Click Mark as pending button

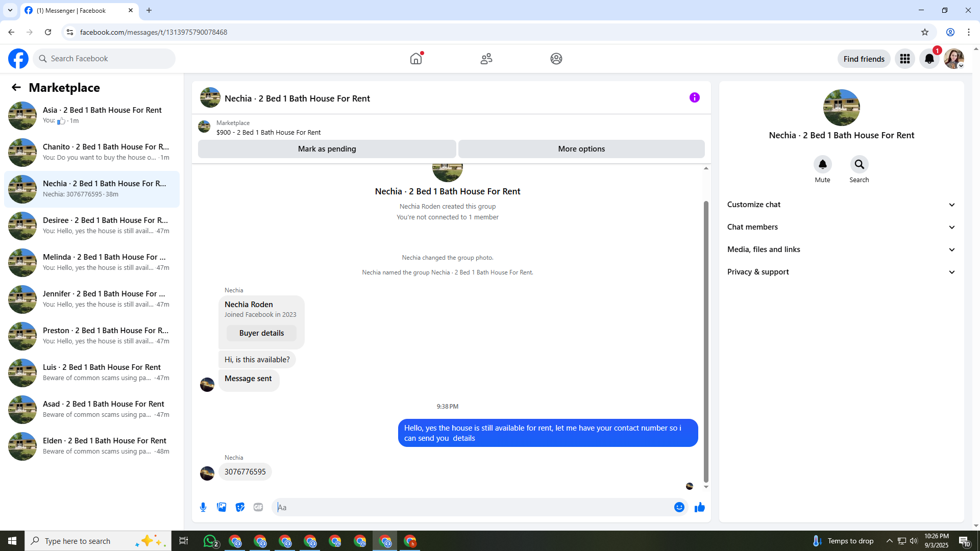[x=327, y=149]
